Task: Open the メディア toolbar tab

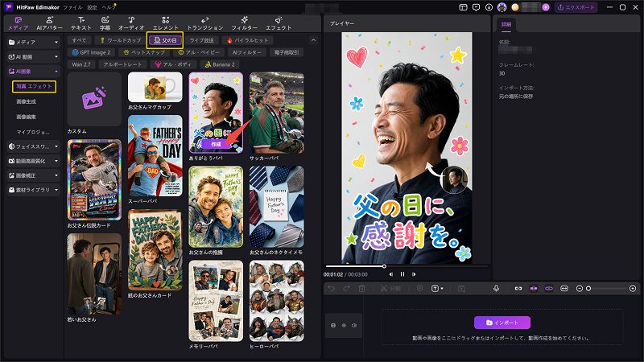Action: pos(18,23)
